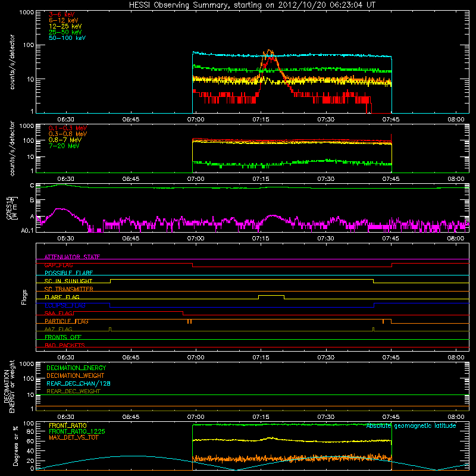Click the C flux class tick label

pyautogui.click(x=32, y=186)
